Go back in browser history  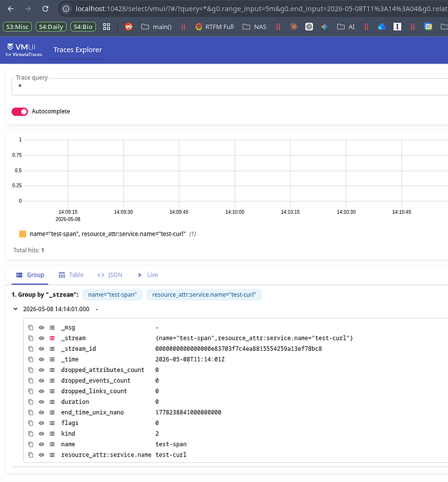(x=11, y=8)
